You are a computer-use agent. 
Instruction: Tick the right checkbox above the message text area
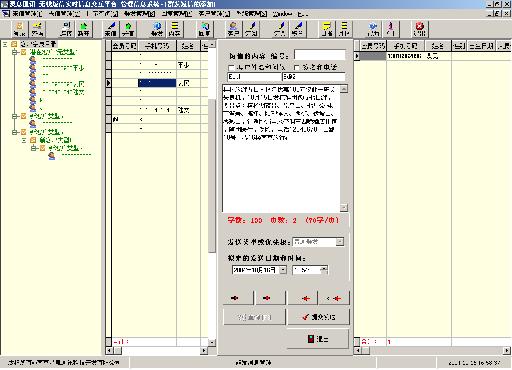[x=296, y=67]
